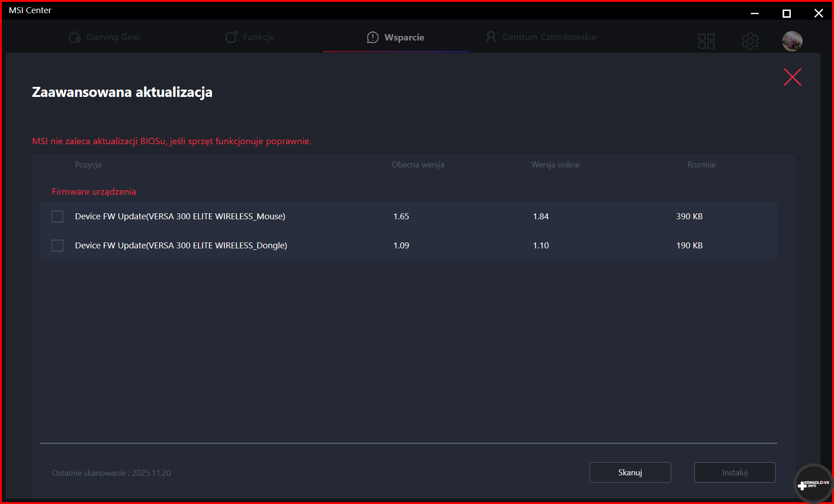Screen dimensions: 834x504
Task: Open the settings gear icon
Action: point(750,41)
